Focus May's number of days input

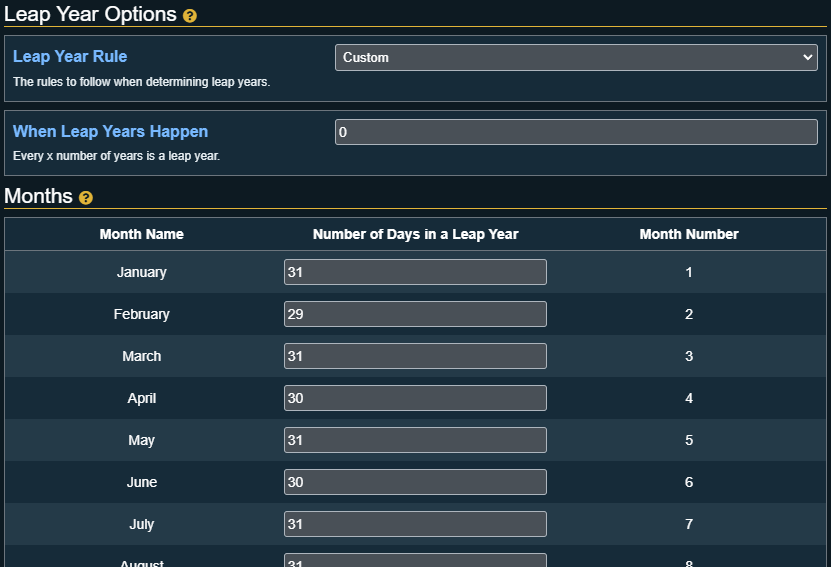click(x=415, y=440)
